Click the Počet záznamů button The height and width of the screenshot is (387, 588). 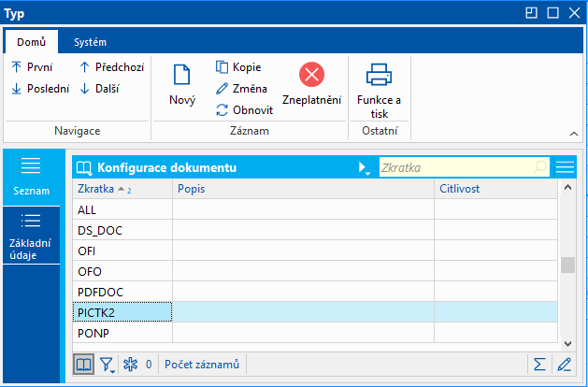pos(203,364)
